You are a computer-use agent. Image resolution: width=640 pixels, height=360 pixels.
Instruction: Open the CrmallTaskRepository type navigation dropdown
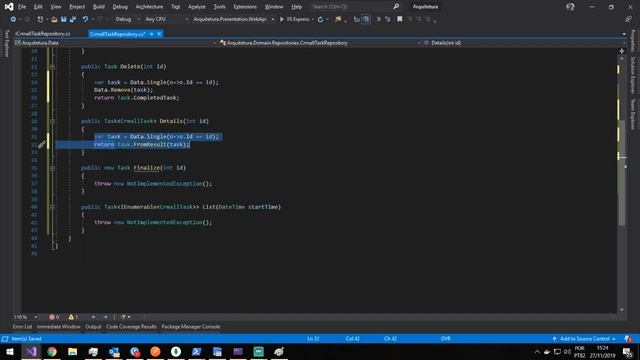click(x=320, y=43)
